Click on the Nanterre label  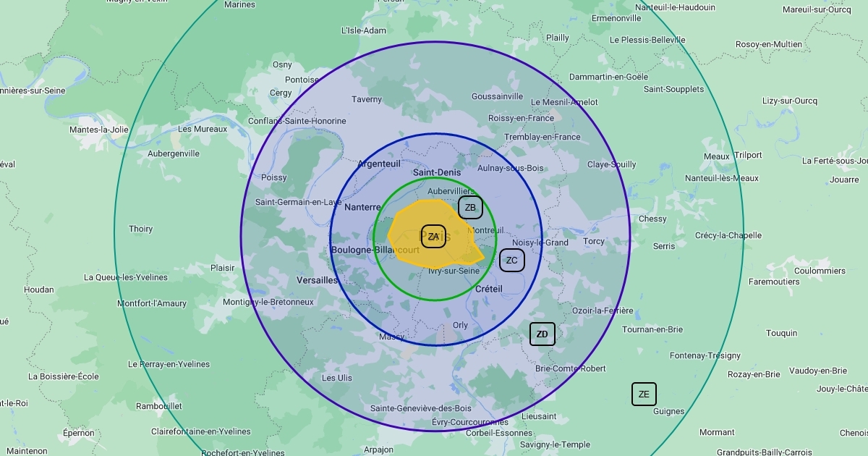coord(362,207)
